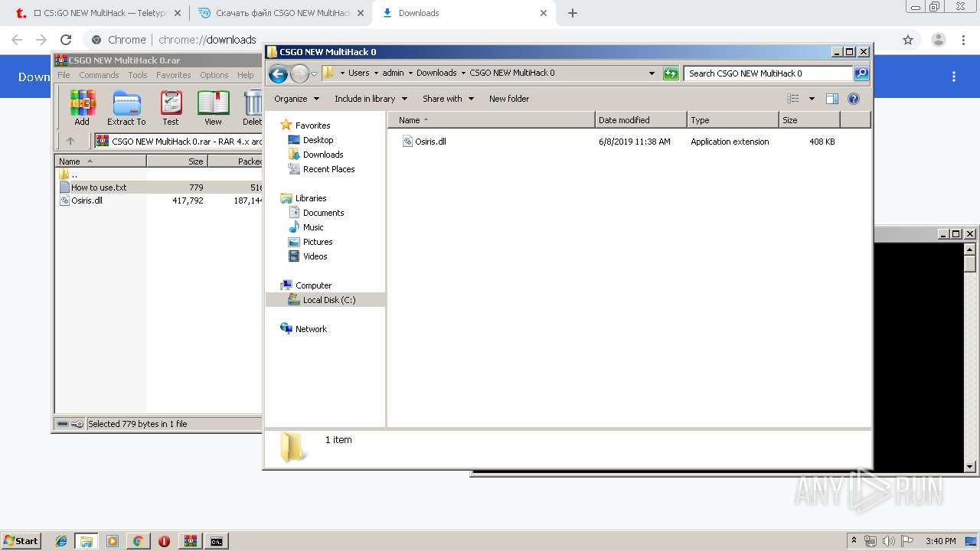Select Local Disk (C:) in navigation pane

[329, 300]
